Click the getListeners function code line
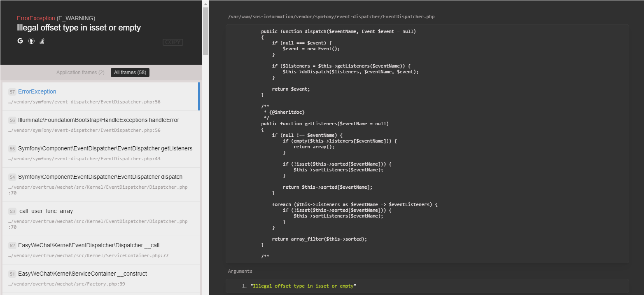Image resolution: width=644 pixels, height=295 pixels. 324,123
